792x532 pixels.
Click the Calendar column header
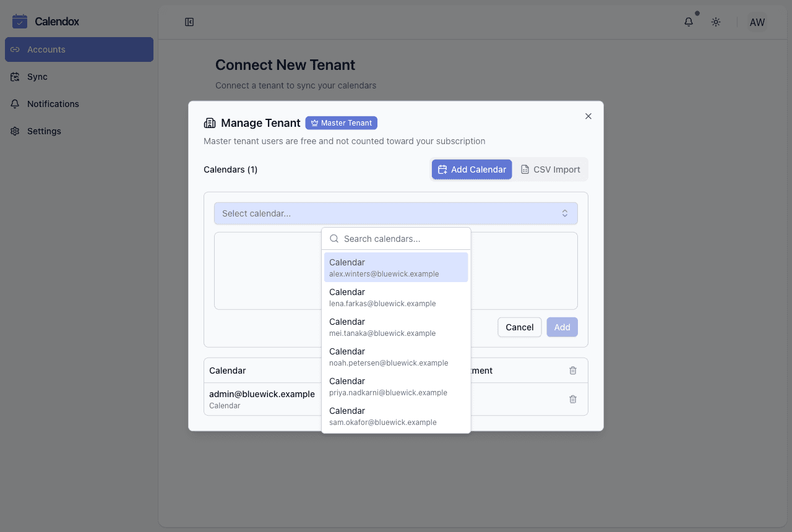click(228, 371)
